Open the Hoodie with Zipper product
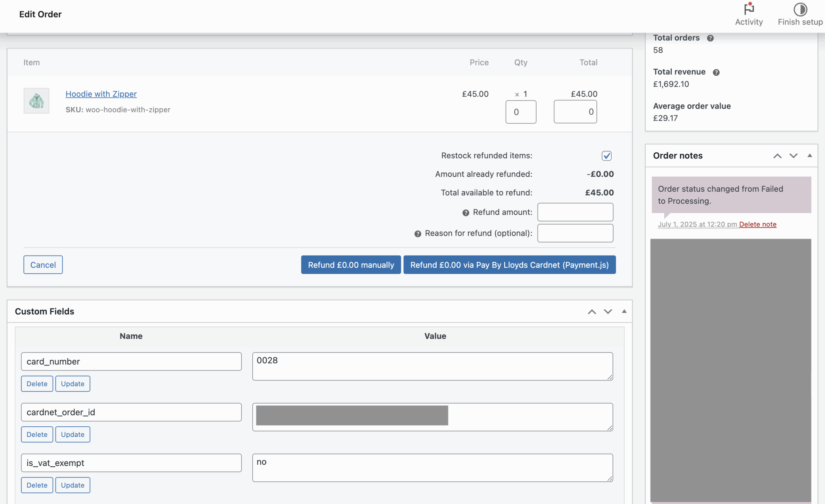The height and width of the screenshot is (504, 825). 101,94
